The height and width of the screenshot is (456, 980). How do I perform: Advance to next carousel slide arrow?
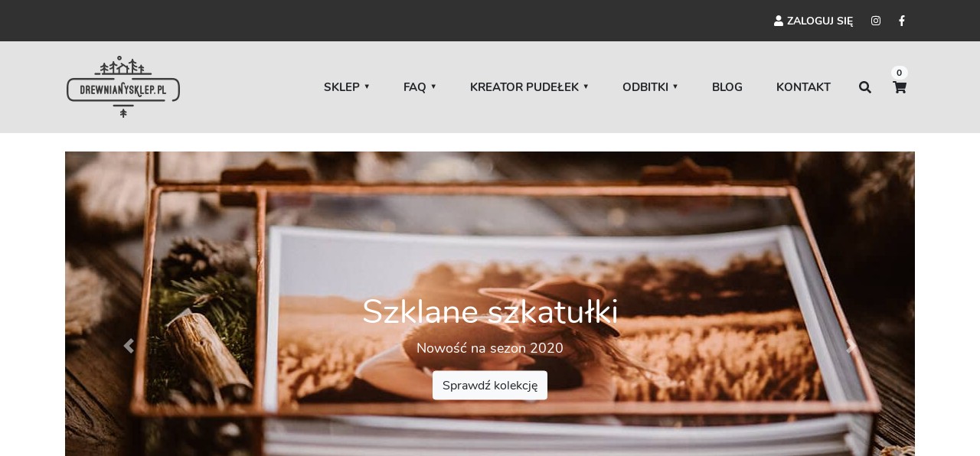pos(851,346)
